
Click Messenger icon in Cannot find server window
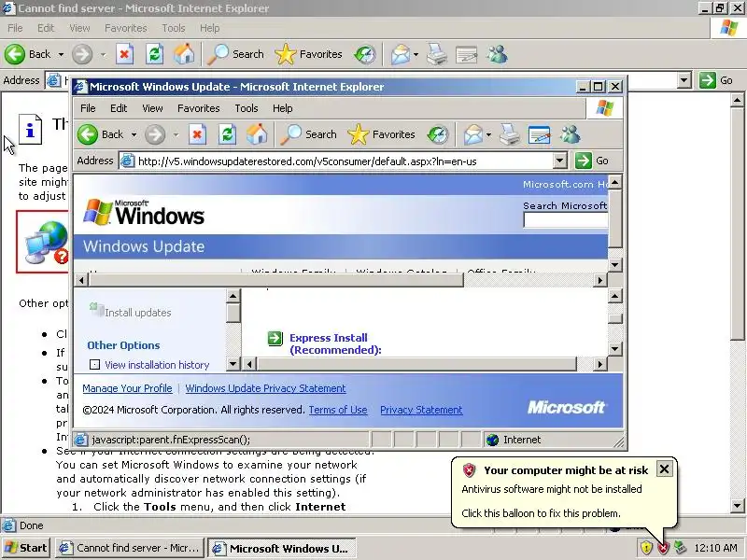point(497,54)
